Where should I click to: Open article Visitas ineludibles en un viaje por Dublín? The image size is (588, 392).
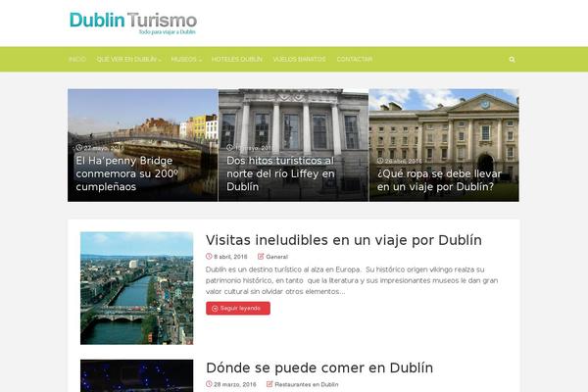point(344,240)
